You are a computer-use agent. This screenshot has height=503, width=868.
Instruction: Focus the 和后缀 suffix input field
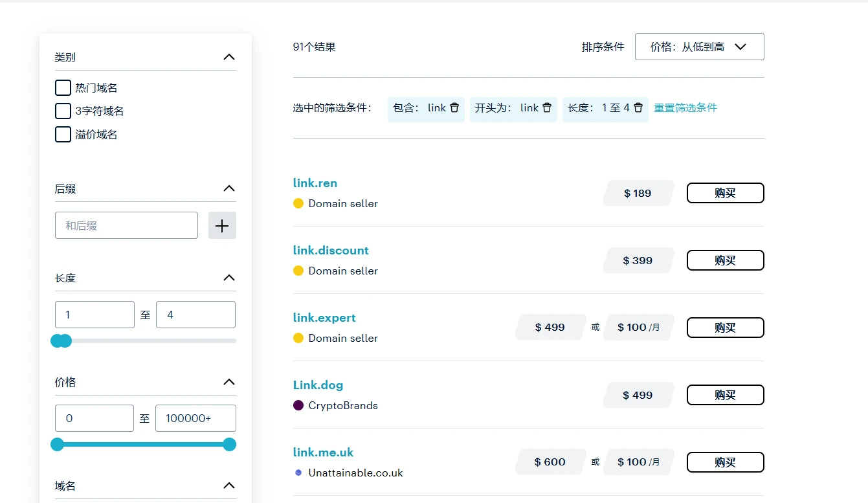(126, 225)
